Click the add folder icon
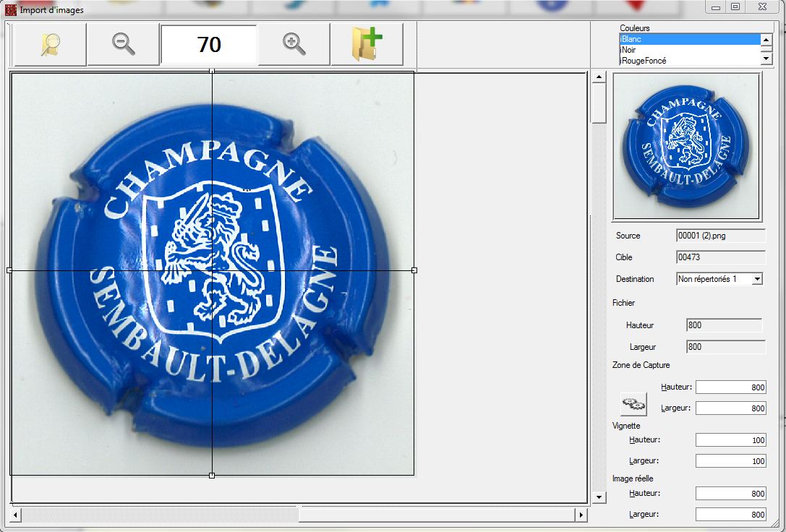The image size is (786, 532). [x=367, y=44]
